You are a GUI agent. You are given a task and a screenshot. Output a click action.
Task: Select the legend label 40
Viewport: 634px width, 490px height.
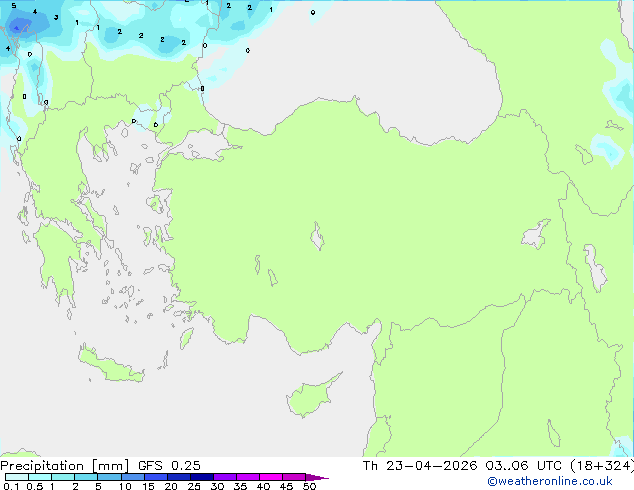[x=263, y=486]
